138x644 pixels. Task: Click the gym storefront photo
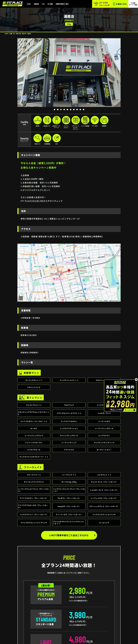pos(69,72)
